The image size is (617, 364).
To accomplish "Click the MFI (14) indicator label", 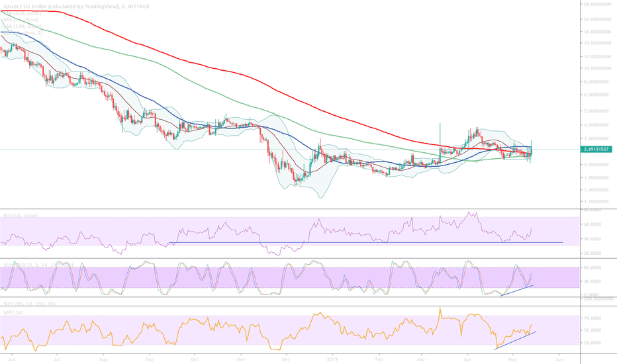I will (13, 312).
